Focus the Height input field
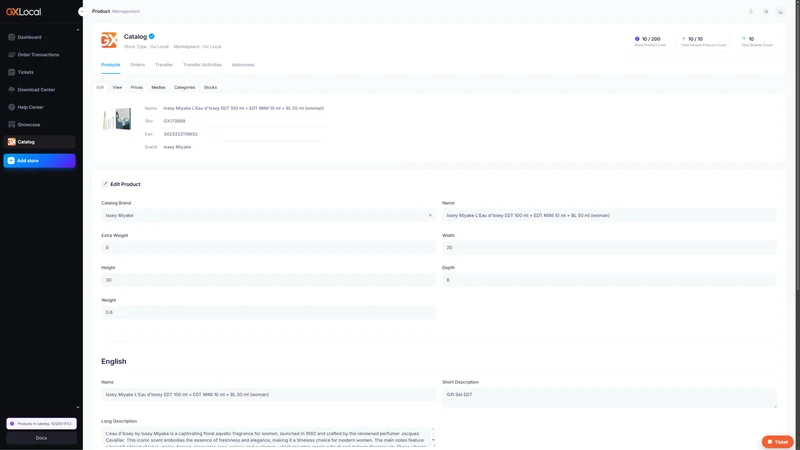Screen dimensions: 800x450 pos(268,280)
